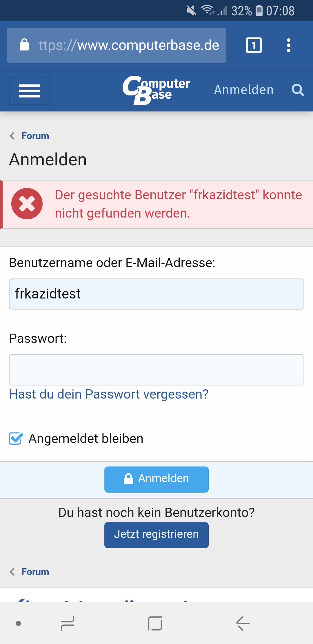Open the top Forum breadcrumb link

[35, 136]
